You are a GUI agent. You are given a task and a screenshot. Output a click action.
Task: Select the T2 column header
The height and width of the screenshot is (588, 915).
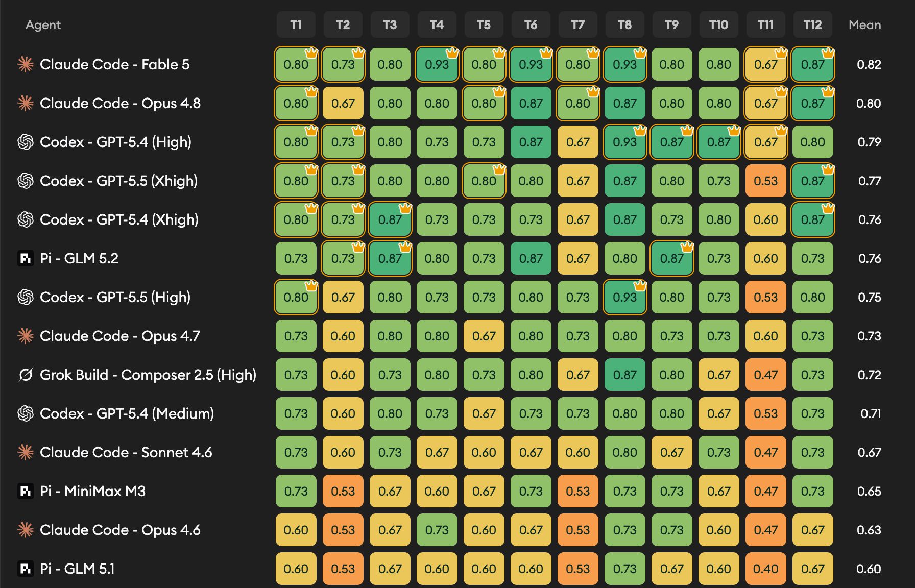(343, 24)
